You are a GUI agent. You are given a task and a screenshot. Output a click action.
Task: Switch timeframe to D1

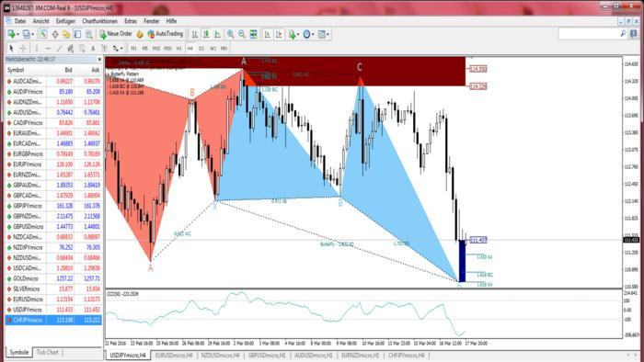[201, 49]
